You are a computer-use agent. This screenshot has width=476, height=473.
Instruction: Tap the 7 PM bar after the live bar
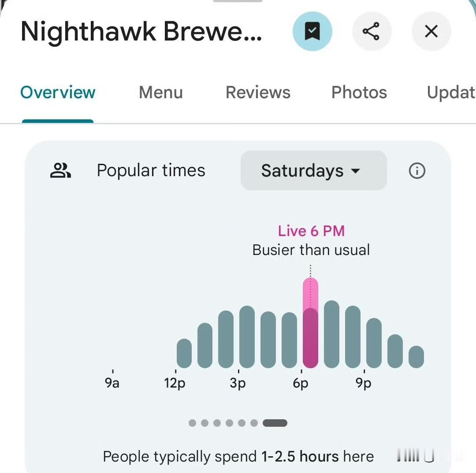pyautogui.click(x=331, y=334)
